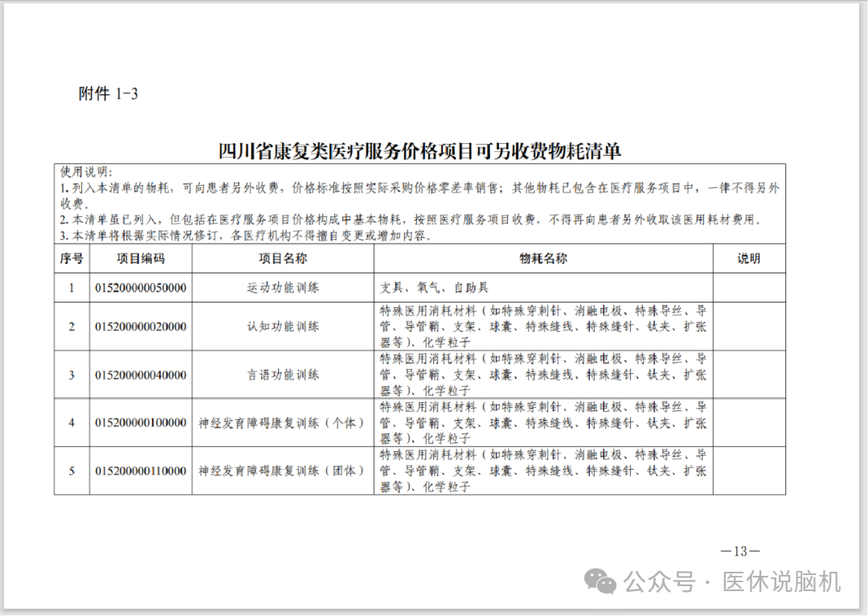The width and height of the screenshot is (868, 616).
Task: Click the 公众号 · 医休说脑机 watermark text
Action: 733,581
